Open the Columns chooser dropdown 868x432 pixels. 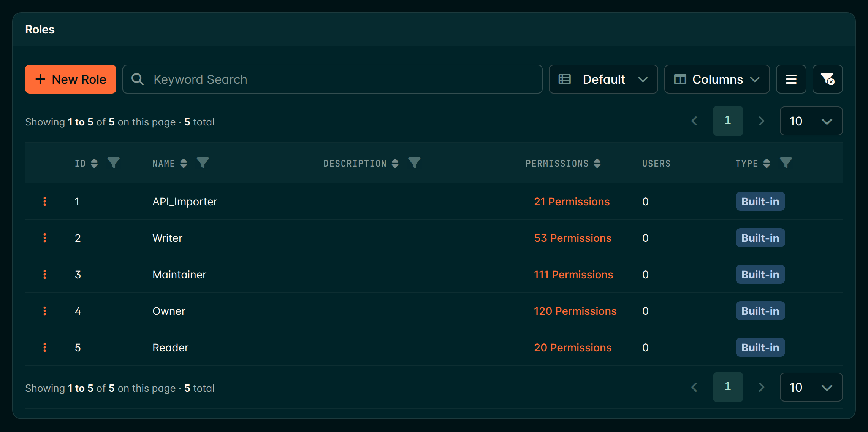717,79
